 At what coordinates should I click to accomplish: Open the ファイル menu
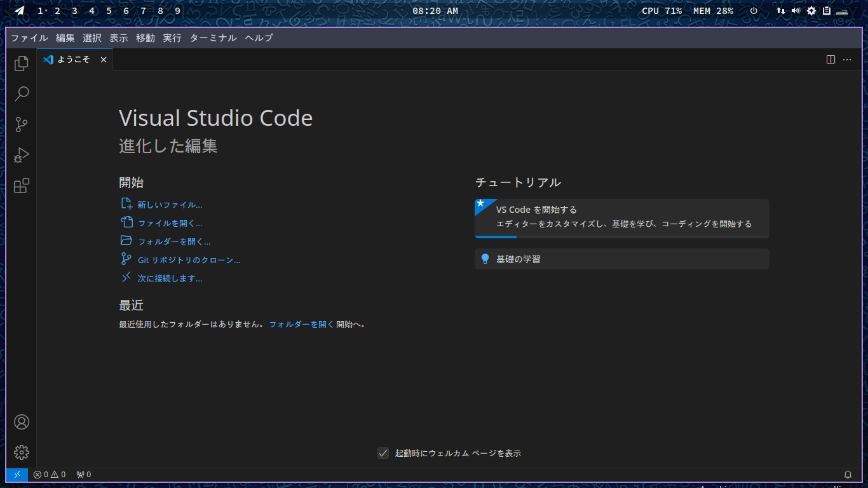pos(29,38)
